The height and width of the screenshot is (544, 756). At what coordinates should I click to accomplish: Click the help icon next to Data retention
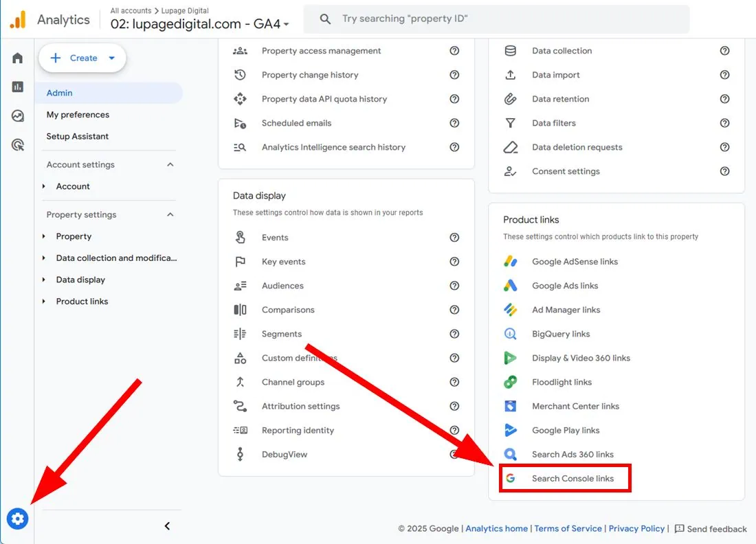click(724, 99)
